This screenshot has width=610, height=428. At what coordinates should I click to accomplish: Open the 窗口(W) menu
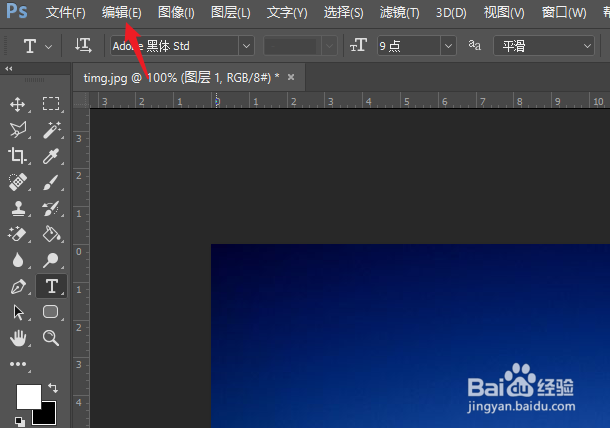(564, 12)
